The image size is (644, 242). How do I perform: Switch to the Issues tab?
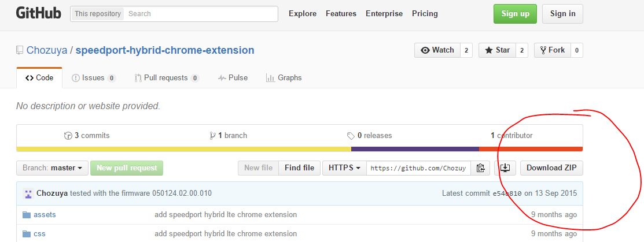[93, 78]
